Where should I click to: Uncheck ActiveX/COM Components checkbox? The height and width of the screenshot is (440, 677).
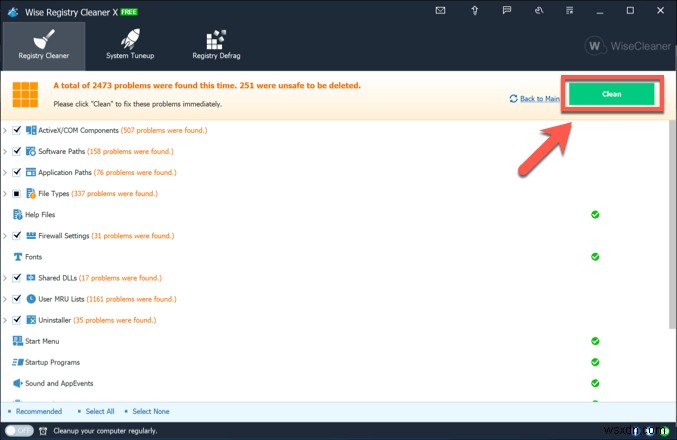tap(16, 130)
